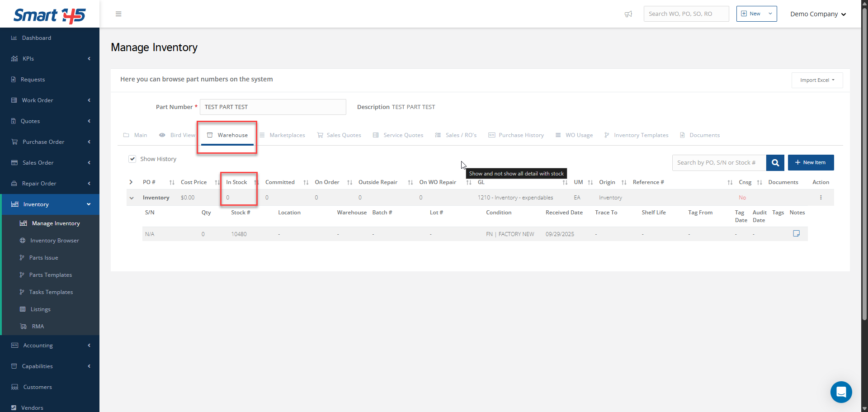Open the Import Excel dropdown
Image resolution: width=868 pixels, height=412 pixels.
point(817,81)
